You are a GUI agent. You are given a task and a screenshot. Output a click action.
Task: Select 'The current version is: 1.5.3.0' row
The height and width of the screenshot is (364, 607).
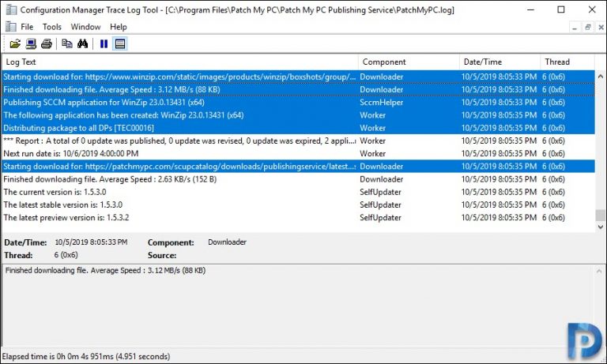click(x=298, y=192)
